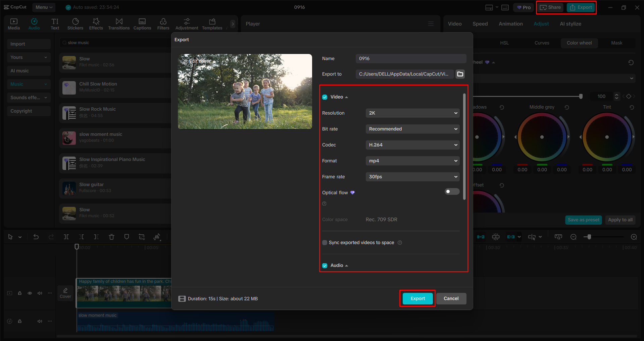Viewport: 644px width, 341px height.
Task: Enable Sync exported videos to space
Action: click(325, 243)
